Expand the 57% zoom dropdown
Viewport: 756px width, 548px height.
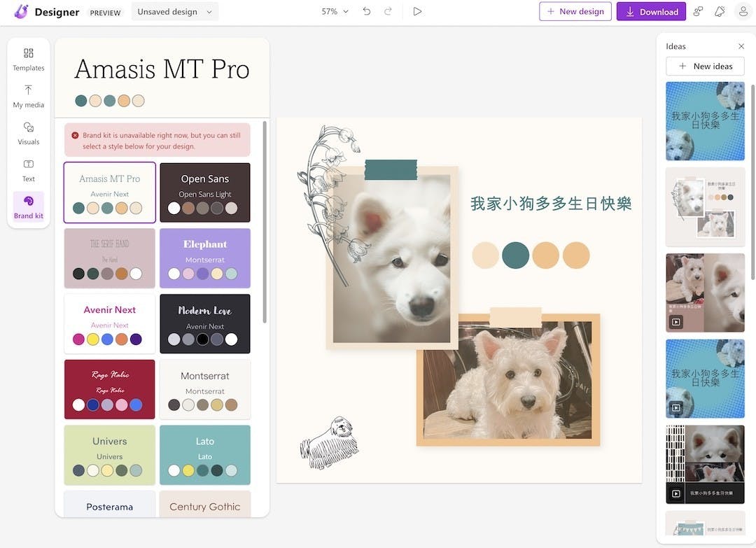point(335,12)
